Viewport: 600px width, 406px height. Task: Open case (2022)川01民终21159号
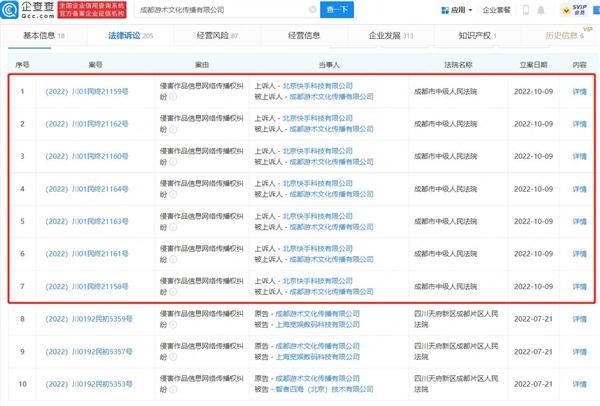pyautogui.click(x=87, y=91)
